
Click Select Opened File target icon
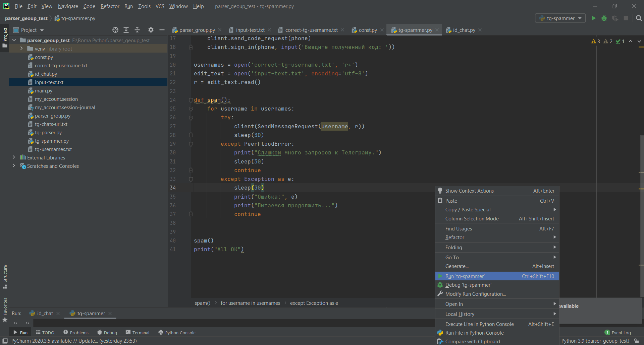point(115,30)
